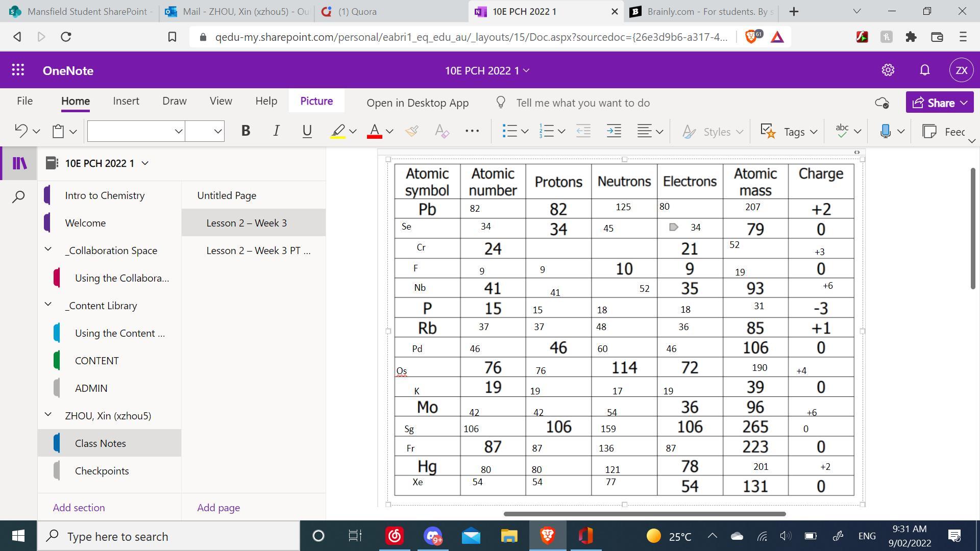This screenshot has width=980, height=551.
Task: Toggle Underline formatting
Action: [x=307, y=131]
